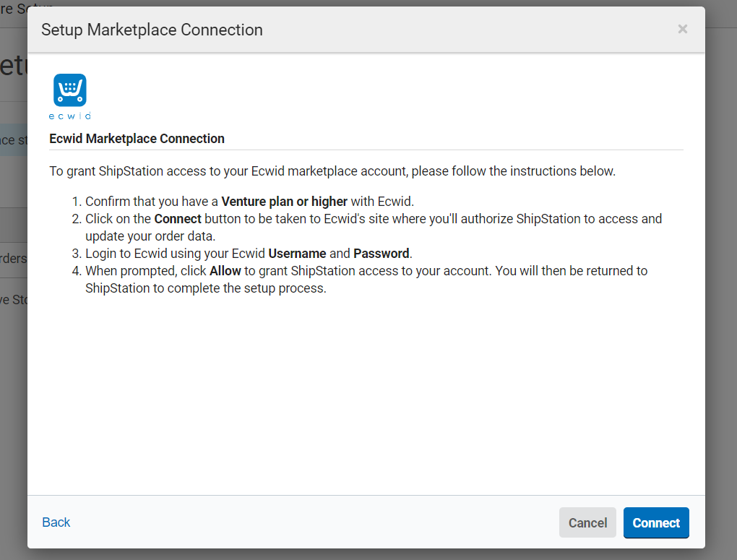
Task: Click the 'Ecwid Marketplace Connection' heading
Action: [137, 139]
